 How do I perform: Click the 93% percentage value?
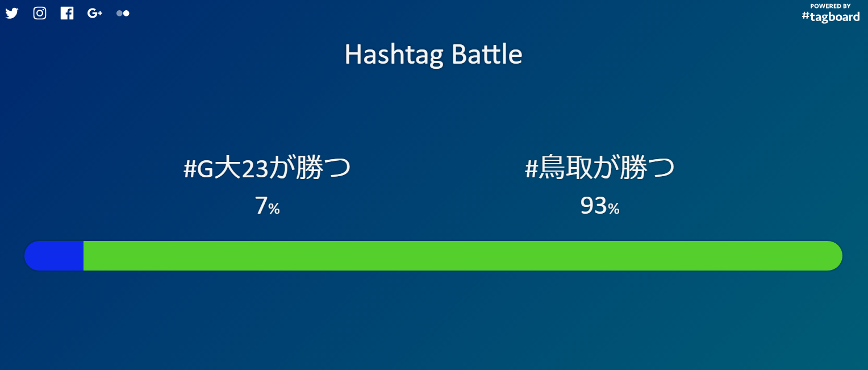click(x=600, y=206)
